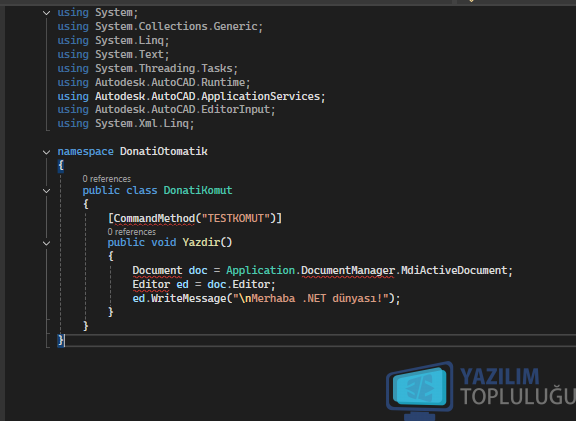
Task: Collapse the Yazdir method block
Action: [46, 243]
